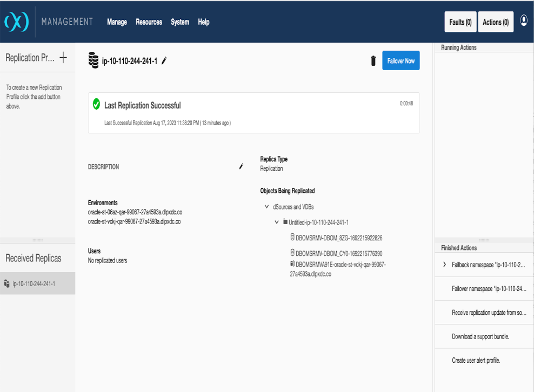Click the green success checkmark icon
The image size is (534, 392).
point(96,104)
